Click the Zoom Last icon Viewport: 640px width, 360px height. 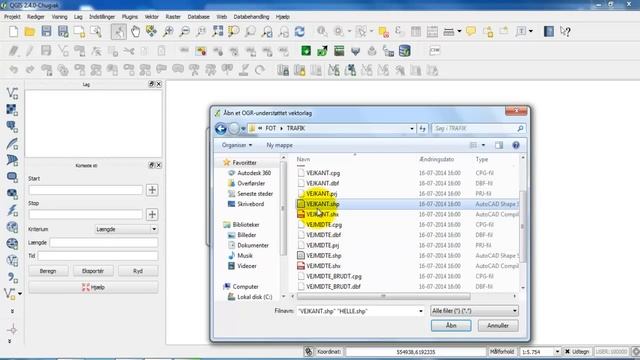point(267,31)
